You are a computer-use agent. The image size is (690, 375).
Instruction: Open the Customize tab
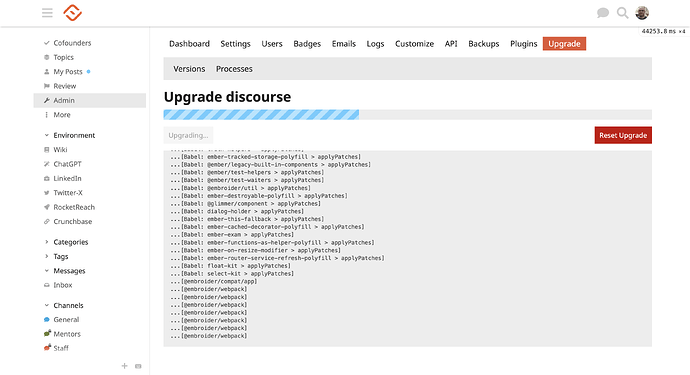[415, 44]
